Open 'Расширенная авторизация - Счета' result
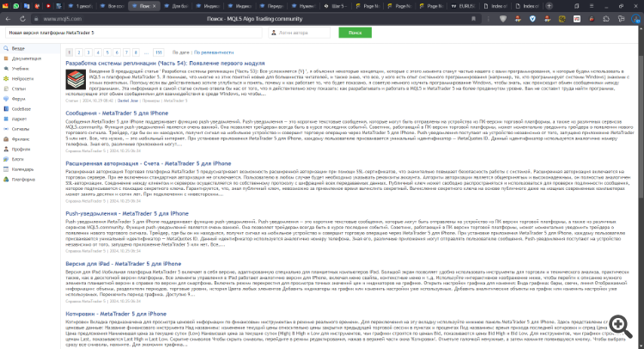The height and width of the screenshot is (349, 644). coord(149,163)
